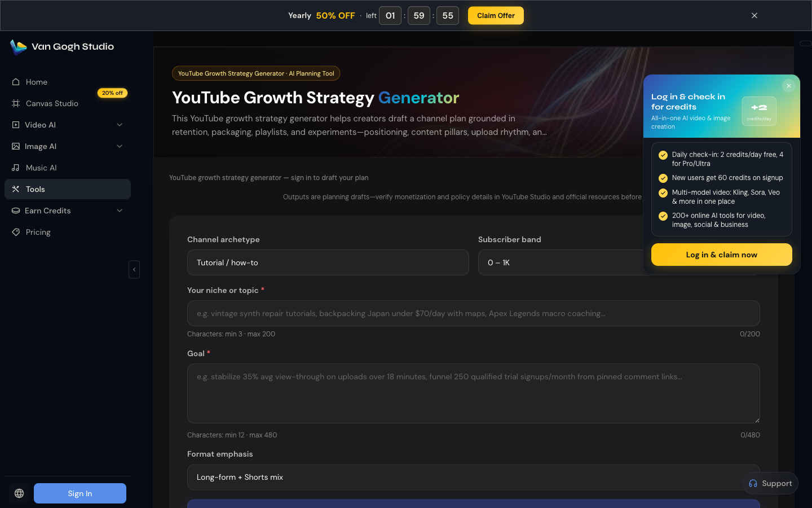Image resolution: width=812 pixels, height=508 pixels.
Task: Click the Home house icon
Action: coord(16,82)
